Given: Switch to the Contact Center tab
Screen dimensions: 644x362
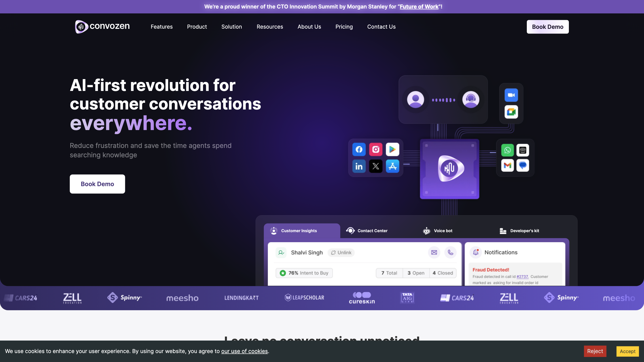Looking at the screenshot, I should coord(372,231).
